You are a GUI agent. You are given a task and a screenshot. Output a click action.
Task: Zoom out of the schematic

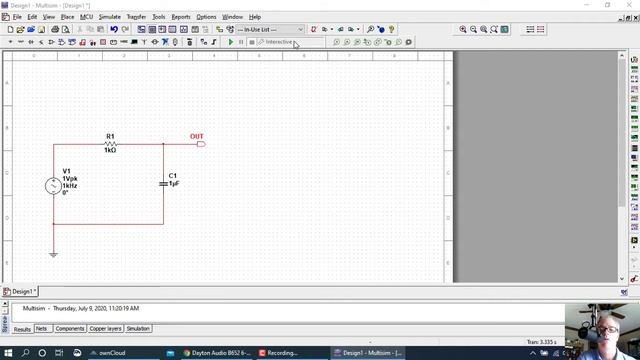pyautogui.click(x=473, y=29)
